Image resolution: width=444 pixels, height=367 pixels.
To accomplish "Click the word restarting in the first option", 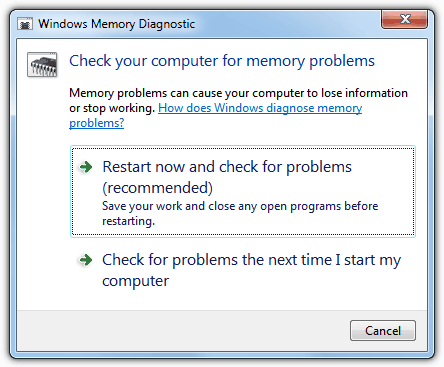I will (128, 221).
